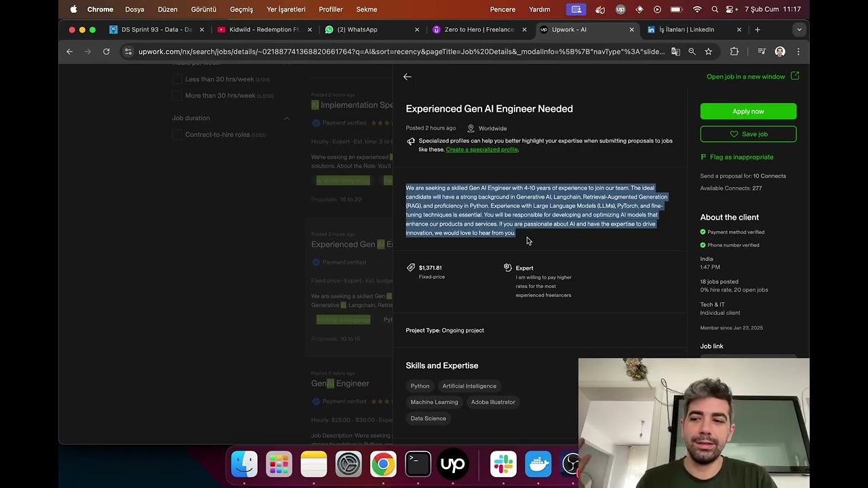Image resolution: width=868 pixels, height=488 pixels.
Task: Open the Yer İşaretleri menu
Action: point(286,9)
